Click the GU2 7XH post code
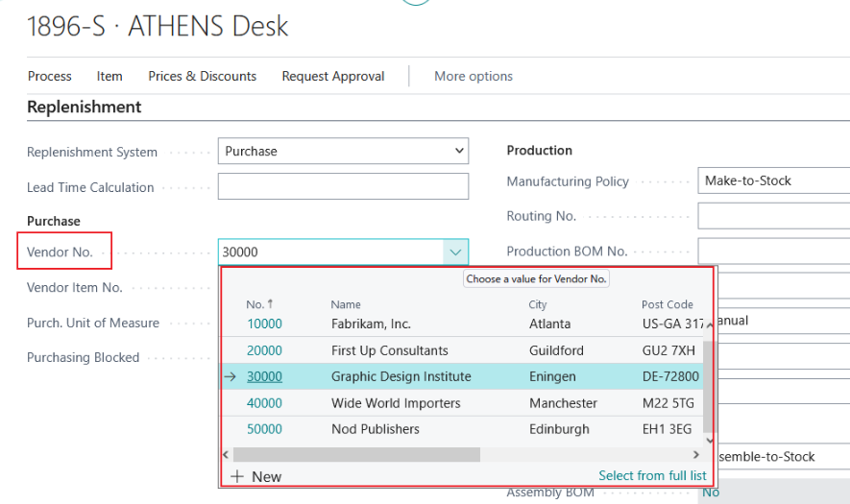Viewport: 850px width, 504px height. (x=668, y=350)
